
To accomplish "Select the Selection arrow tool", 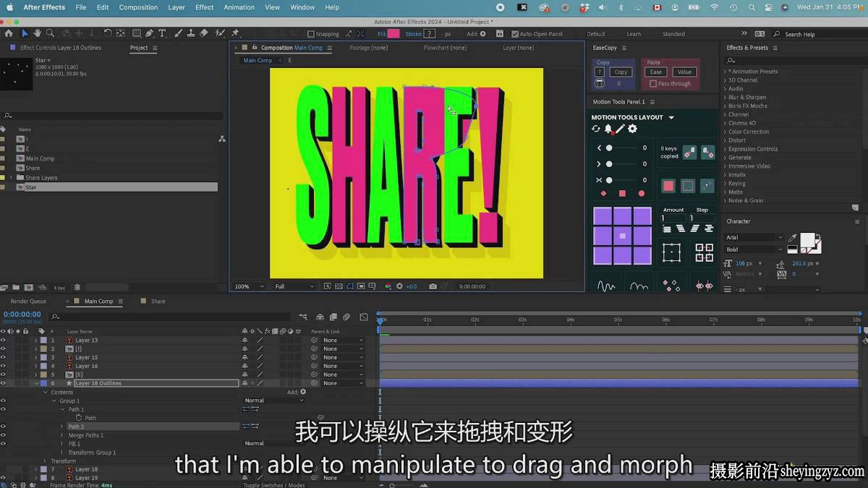I will coord(25,33).
